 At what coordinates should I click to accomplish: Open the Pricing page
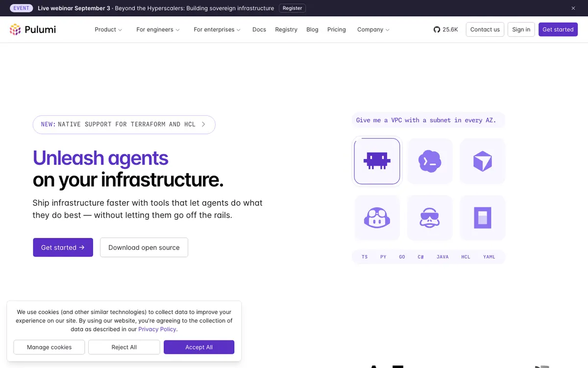click(x=337, y=29)
